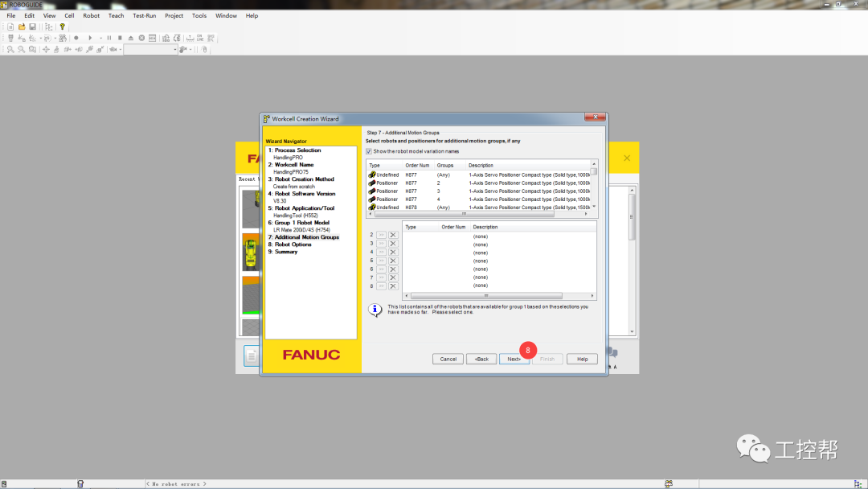Click the assign arrow for group 2
This screenshot has width=868, height=489.
coord(382,235)
